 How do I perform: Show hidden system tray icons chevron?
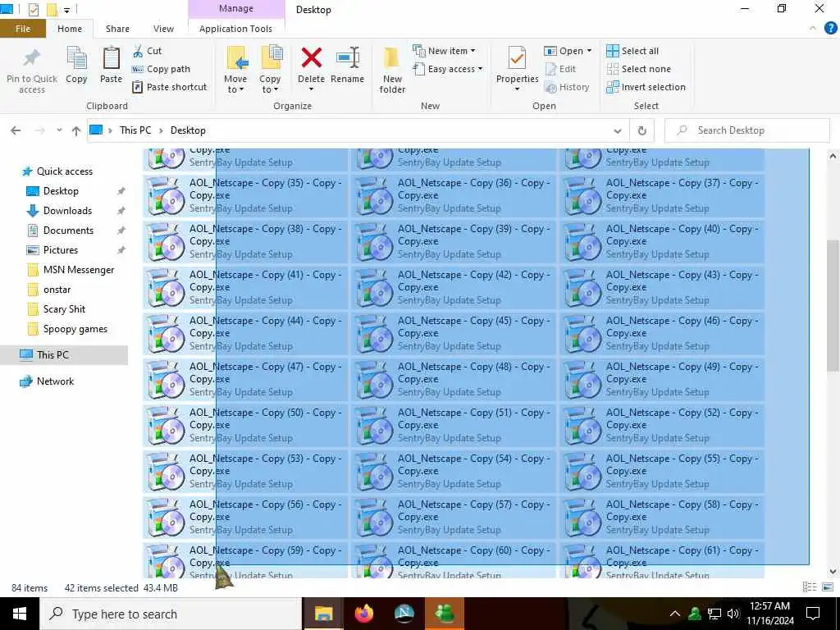(x=674, y=614)
